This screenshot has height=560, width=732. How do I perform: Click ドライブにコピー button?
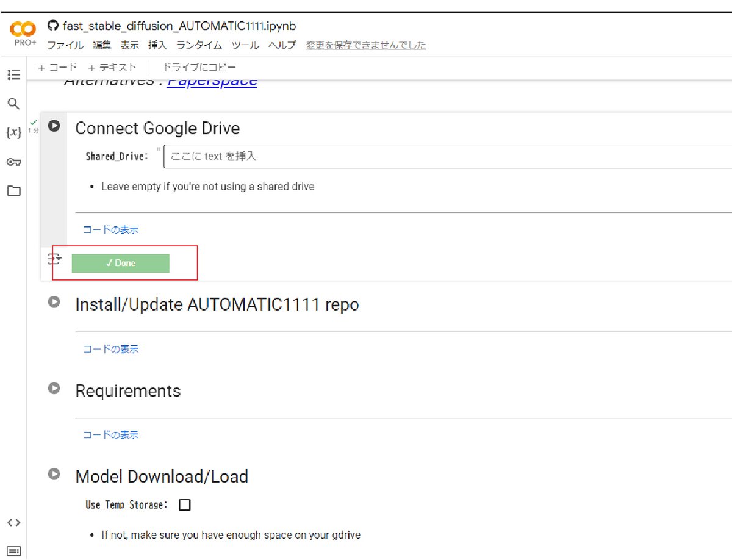point(199,68)
